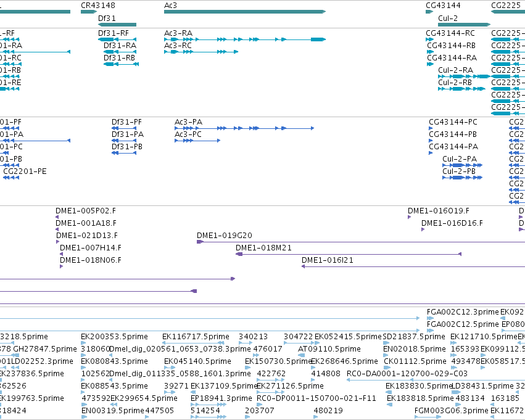Click EST RC0-DP0011-150700-021-F11
The image size is (525, 420).
pyautogui.click(x=316, y=399)
